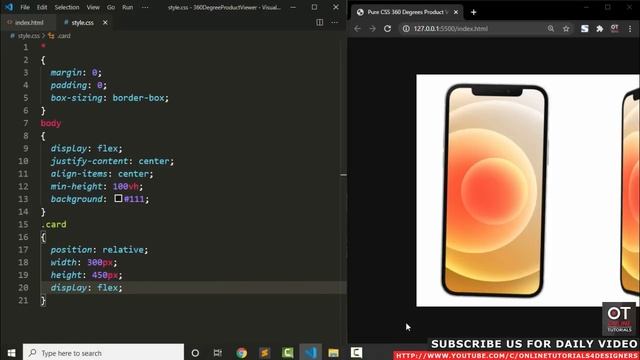This screenshot has width=640, height=360.
Task: Select the style.css editor tab
Action: point(82,22)
